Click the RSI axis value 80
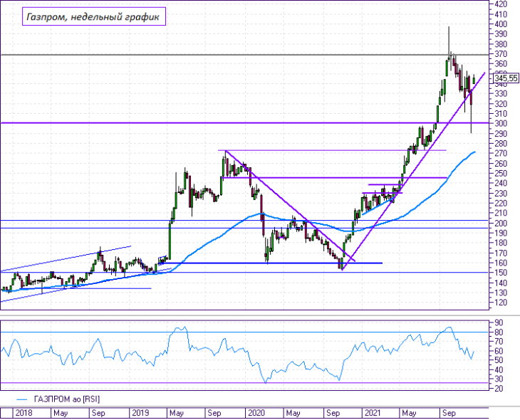The width and height of the screenshot is (520, 420). 499,332
